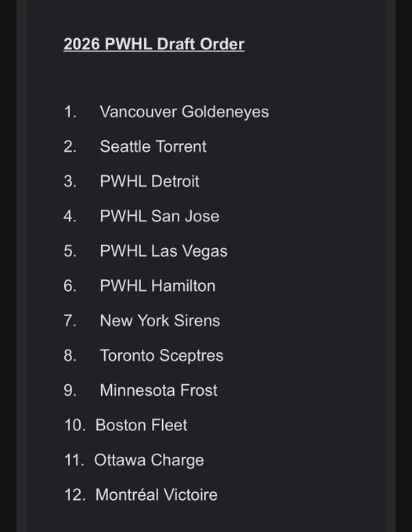The image size is (412, 532).
Task: Select the Seattle Torrent entry
Action: click(153, 146)
